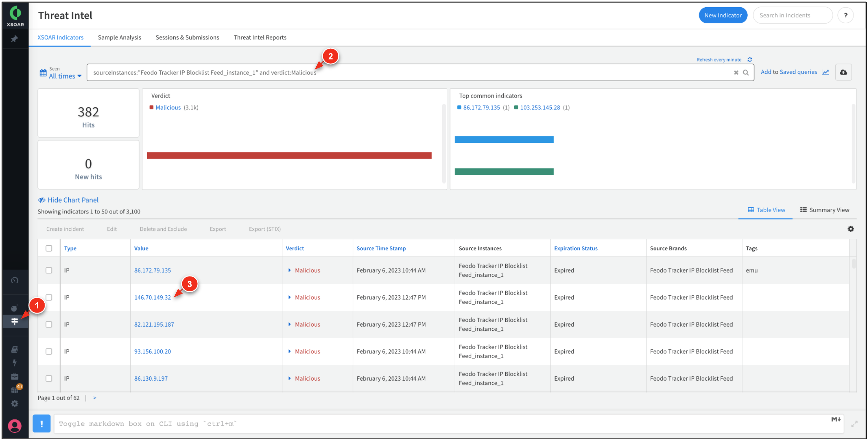
Task: Open the Threat Intel sidebar icon
Action: (14, 321)
